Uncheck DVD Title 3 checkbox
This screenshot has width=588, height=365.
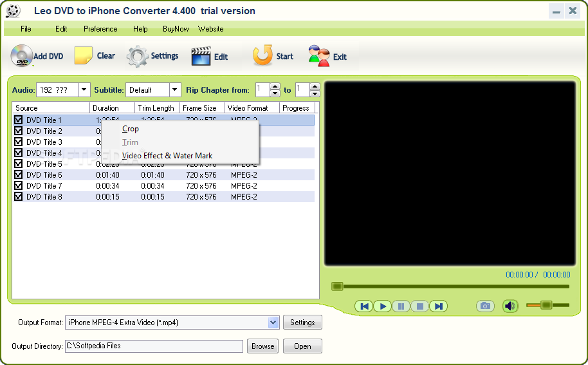click(x=19, y=142)
